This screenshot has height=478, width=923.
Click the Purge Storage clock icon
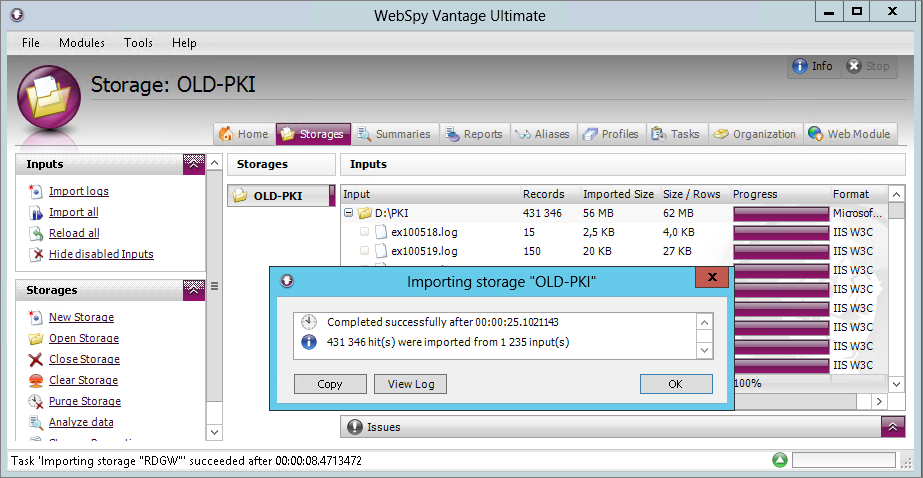click(36, 401)
